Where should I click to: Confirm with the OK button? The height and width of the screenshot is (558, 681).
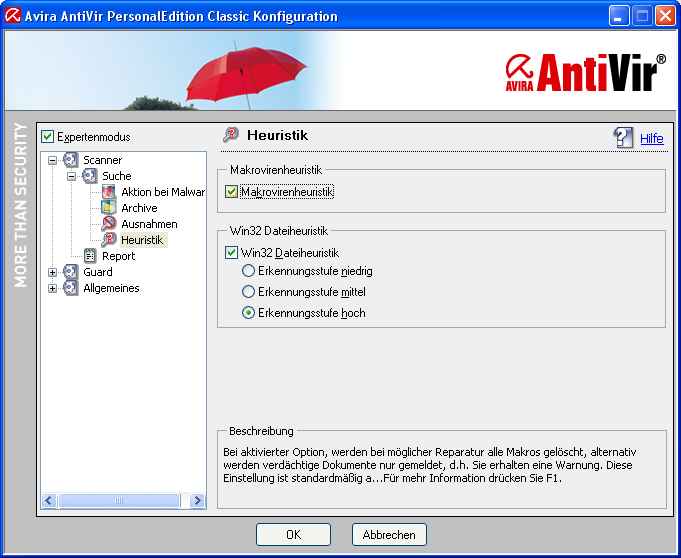293,535
